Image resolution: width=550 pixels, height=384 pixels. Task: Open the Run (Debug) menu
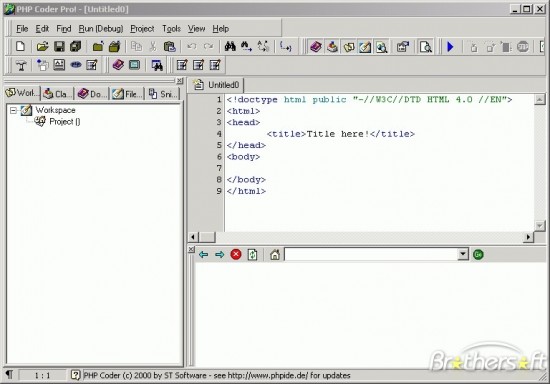[101, 29]
